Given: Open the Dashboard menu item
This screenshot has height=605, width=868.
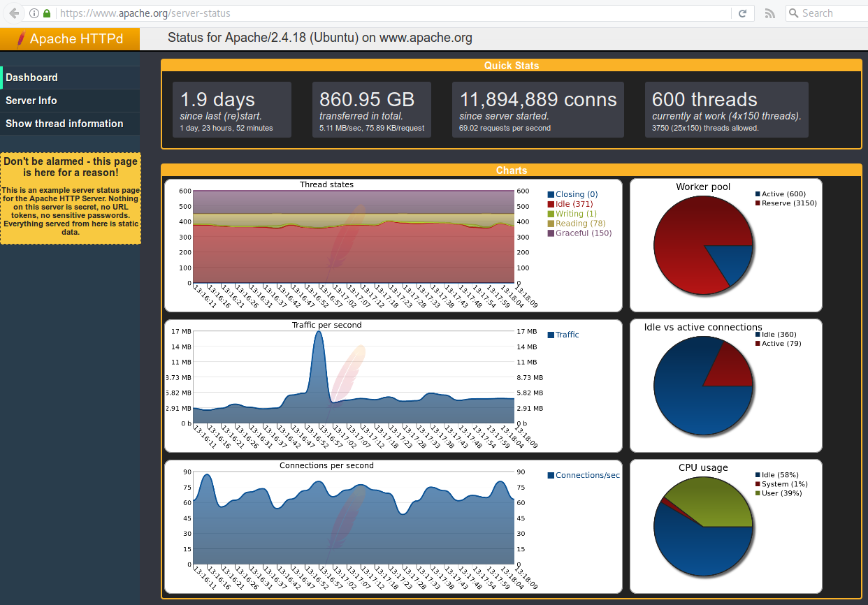Looking at the screenshot, I should (x=70, y=78).
